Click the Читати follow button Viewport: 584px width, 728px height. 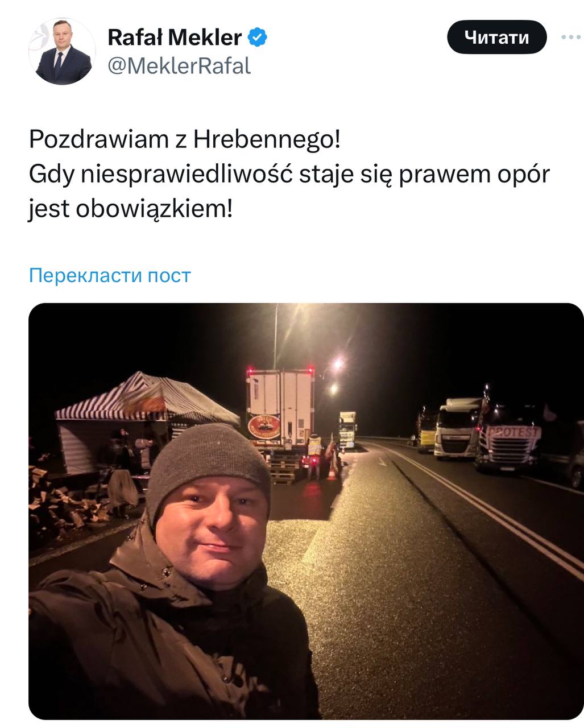tap(497, 37)
